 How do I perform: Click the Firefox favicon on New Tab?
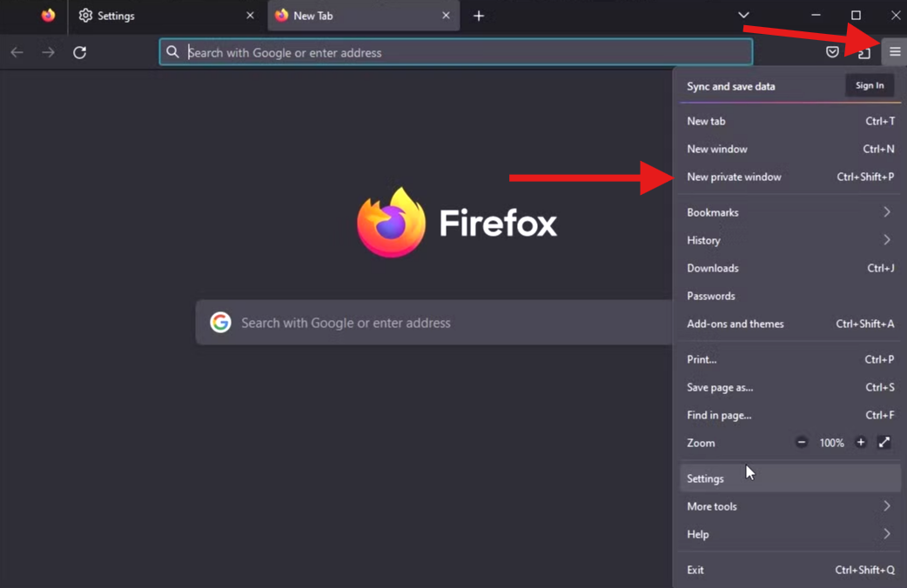(x=282, y=16)
